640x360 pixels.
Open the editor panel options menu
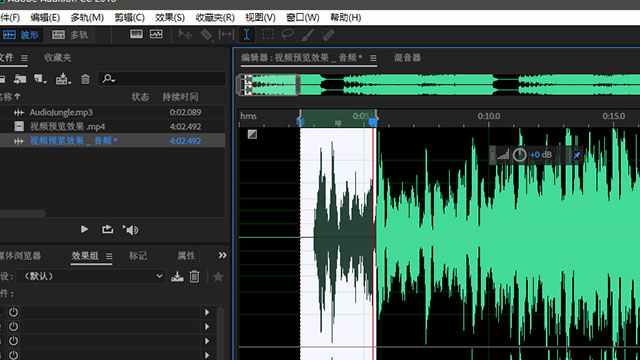[373, 58]
